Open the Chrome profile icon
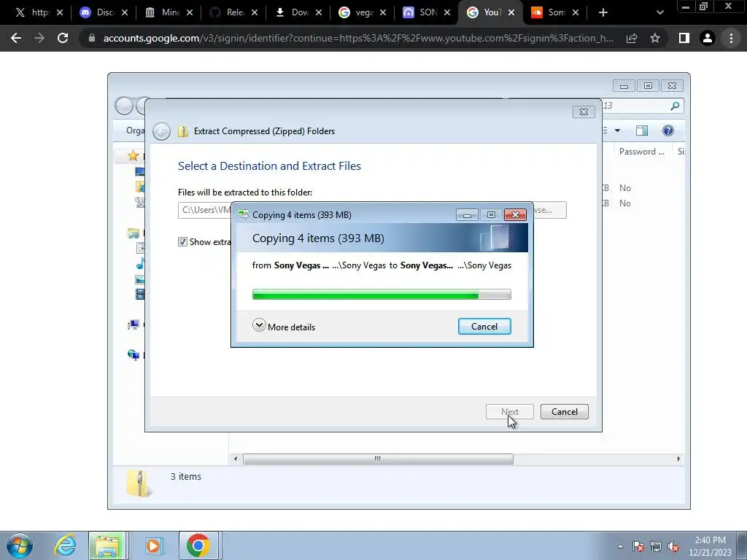This screenshot has width=747, height=560. 708,38
